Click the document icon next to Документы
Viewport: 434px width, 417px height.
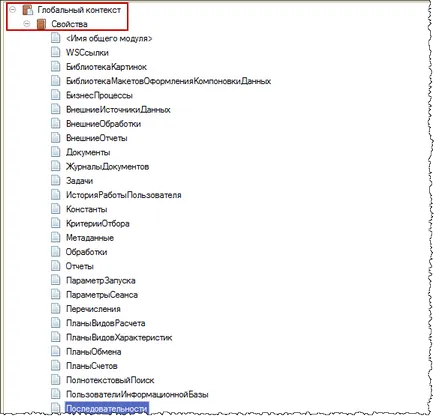coord(56,152)
